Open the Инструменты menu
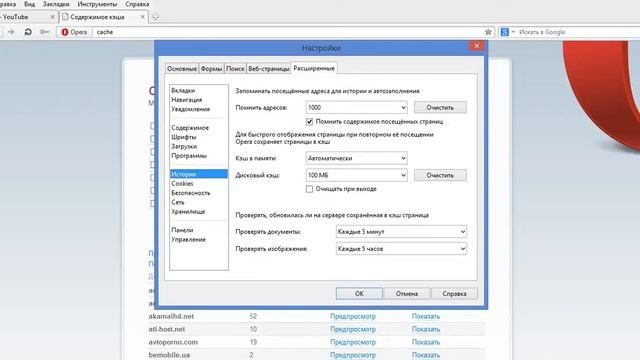The width and height of the screenshot is (640, 360). point(97,4)
